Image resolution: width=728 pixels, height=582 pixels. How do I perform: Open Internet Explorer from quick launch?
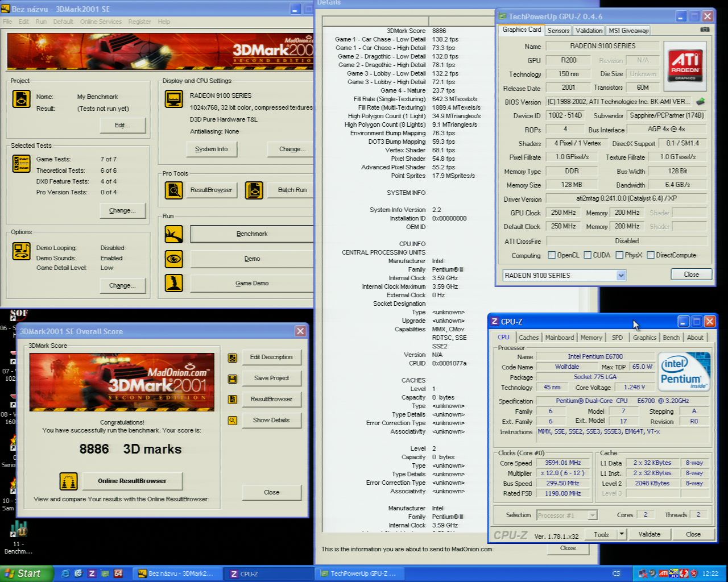(x=65, y=573)
